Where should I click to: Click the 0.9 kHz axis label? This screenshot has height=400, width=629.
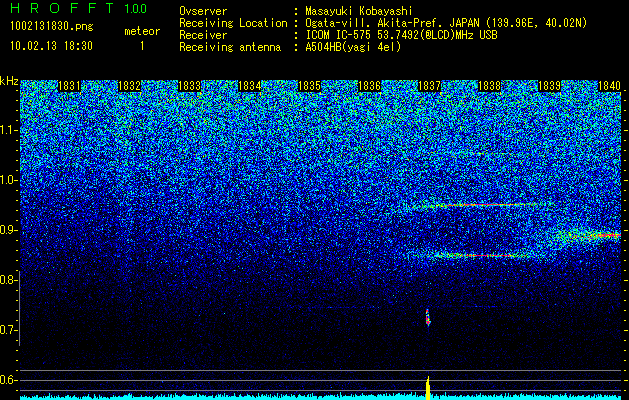[x=7, y=230]
